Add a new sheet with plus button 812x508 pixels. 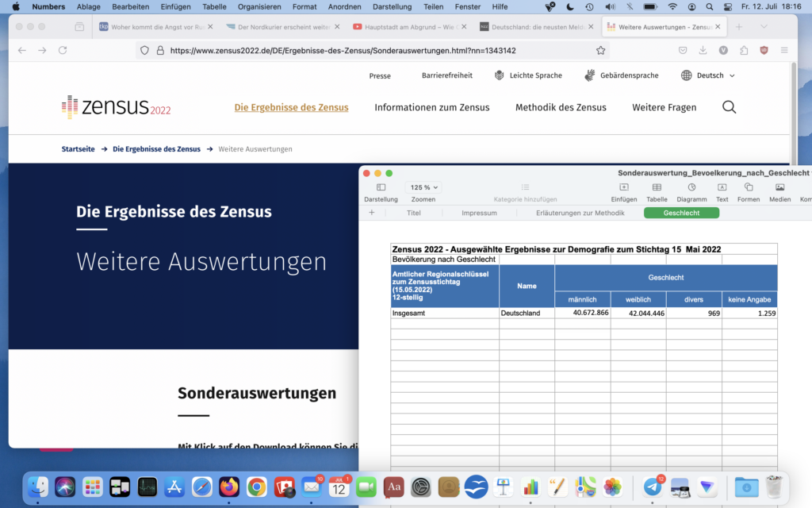[371, 213]
